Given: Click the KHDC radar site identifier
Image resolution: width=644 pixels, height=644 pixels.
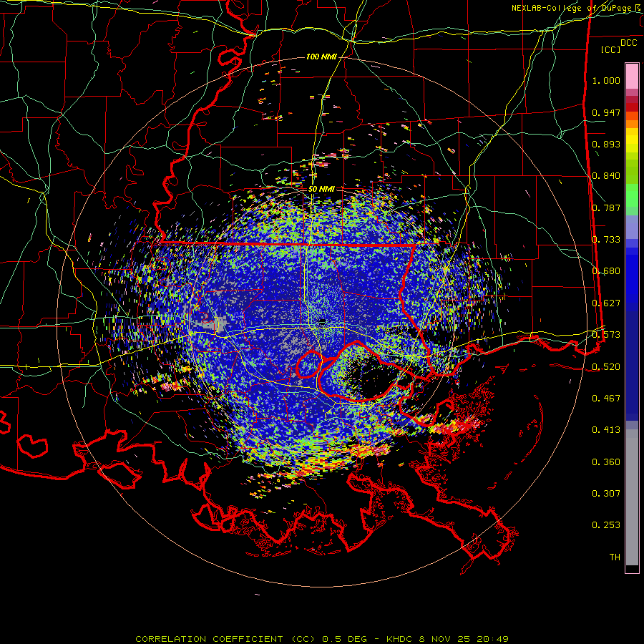Looking at the screenshot, I should click(399, 639).
